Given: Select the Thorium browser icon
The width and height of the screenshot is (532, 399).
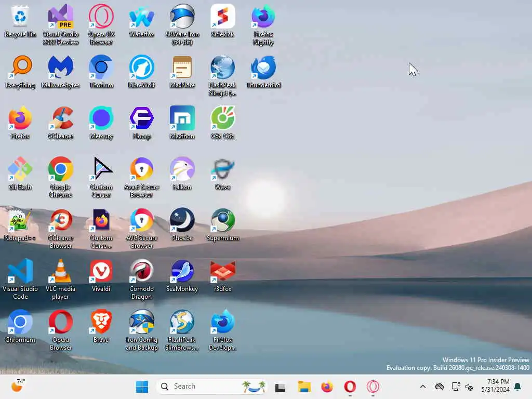Looking at the screenshot, I should tap(101, 72).
